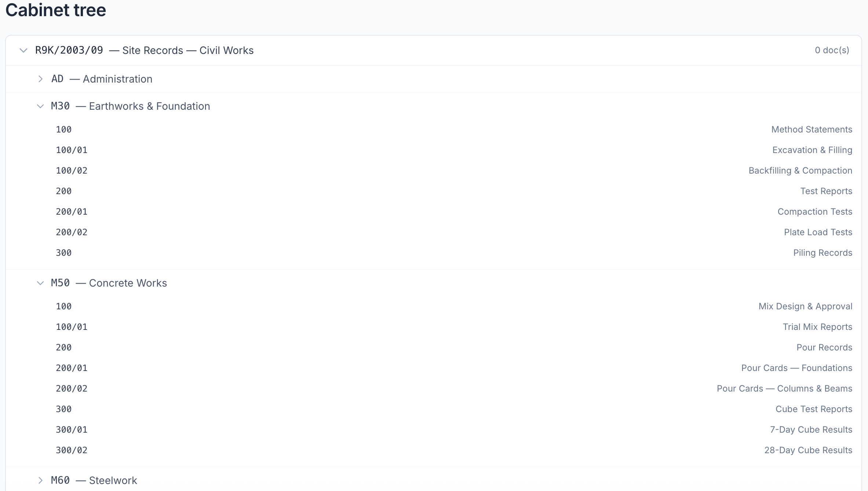The image size is (868, 491).
Task: Open Method Statements row
Action: click(x=454, y=130)
